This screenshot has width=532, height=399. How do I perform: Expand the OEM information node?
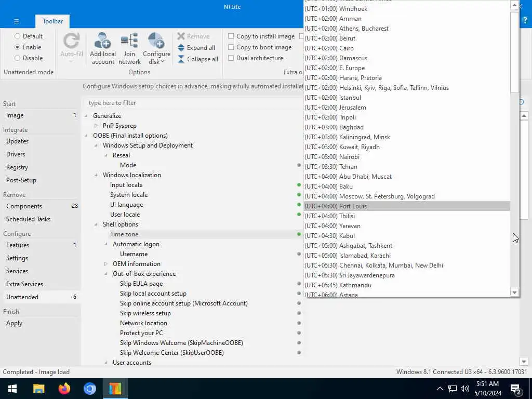click(106, 263)
